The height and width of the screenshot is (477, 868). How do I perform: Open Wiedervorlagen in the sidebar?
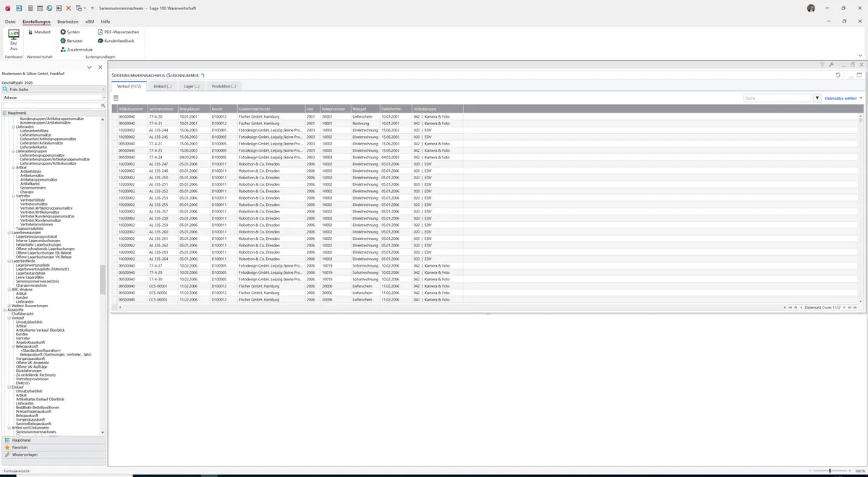click(x=54, y=455)
